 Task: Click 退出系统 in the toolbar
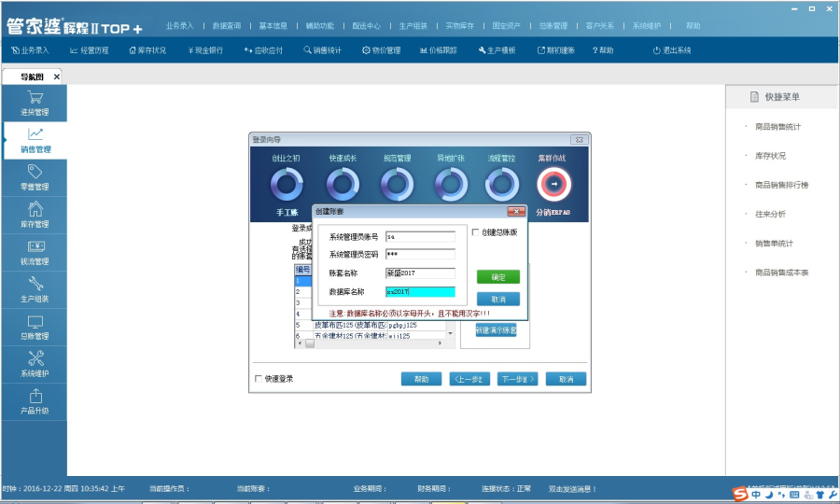tap(671, 50)
